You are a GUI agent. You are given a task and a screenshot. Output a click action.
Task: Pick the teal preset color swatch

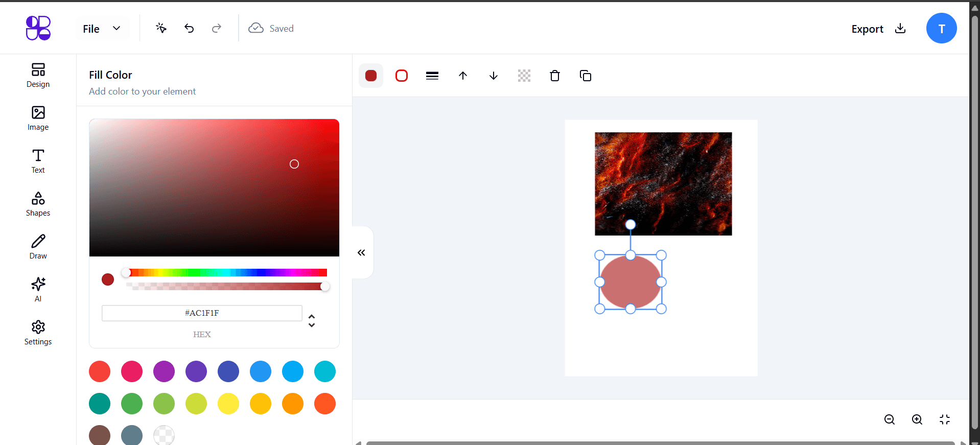[x=100, y=404]
